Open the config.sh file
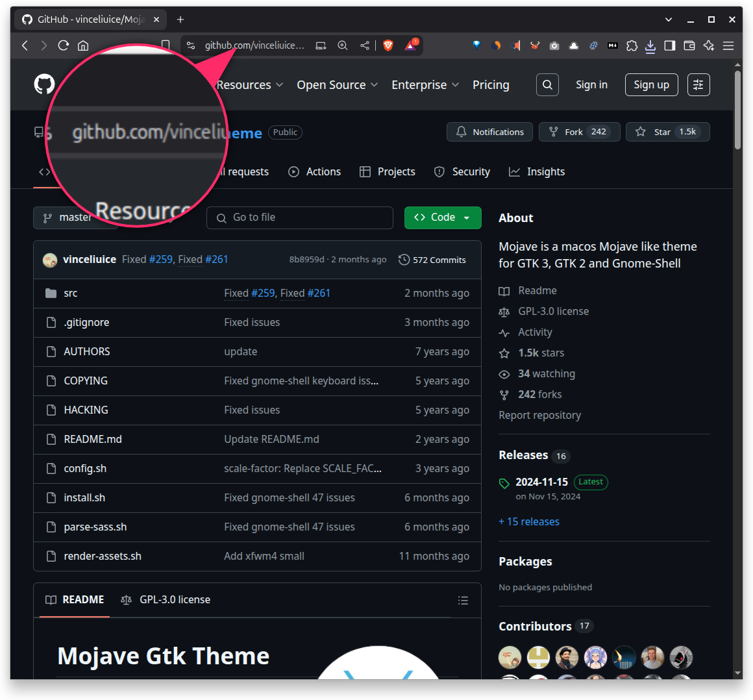 click(85, 469)
